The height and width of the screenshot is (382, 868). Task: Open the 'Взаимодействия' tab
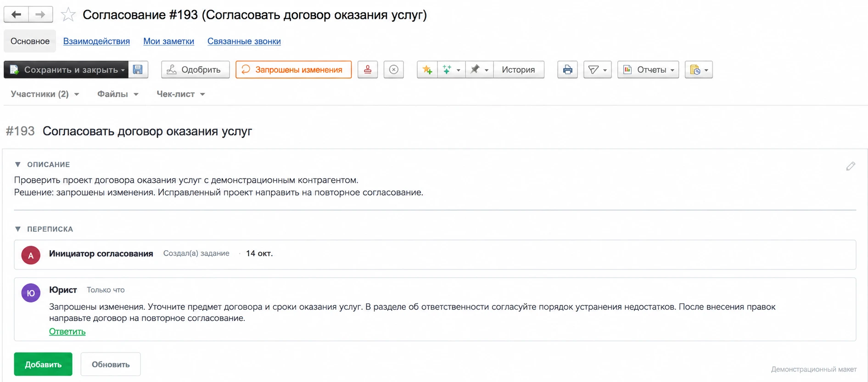pos(96,41)
